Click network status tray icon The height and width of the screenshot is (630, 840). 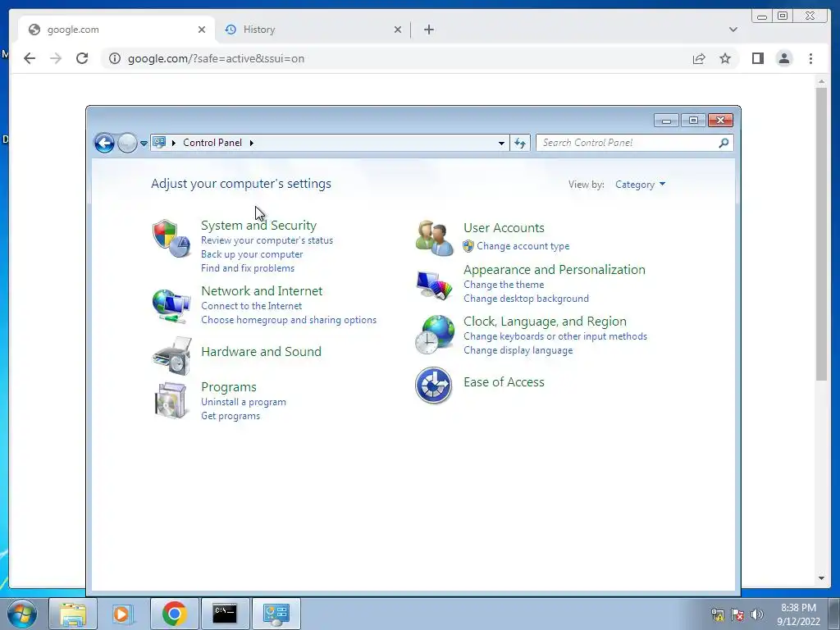point(718,614)
